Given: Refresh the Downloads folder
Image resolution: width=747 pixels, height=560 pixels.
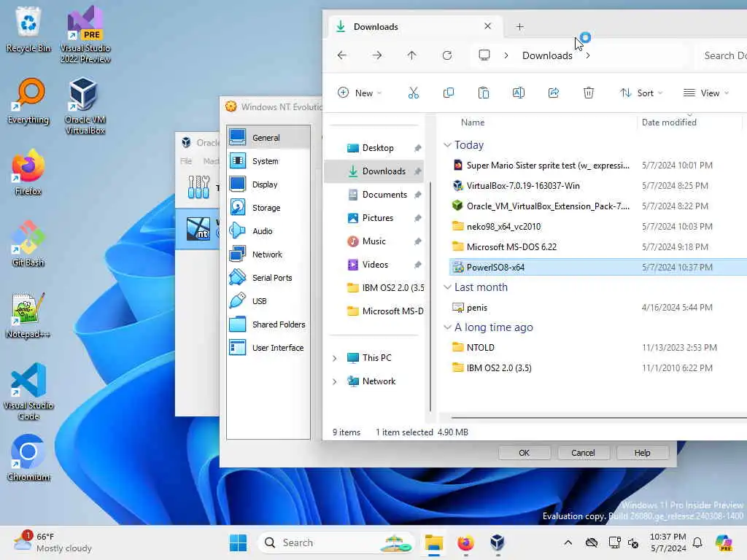Looking at the screenshot, I should (x=447, y=55).
